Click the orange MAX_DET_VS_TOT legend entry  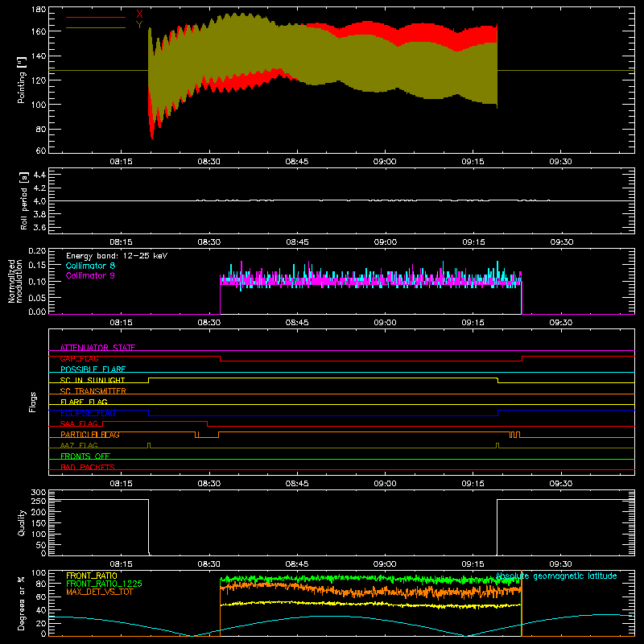tap(99, 592)
